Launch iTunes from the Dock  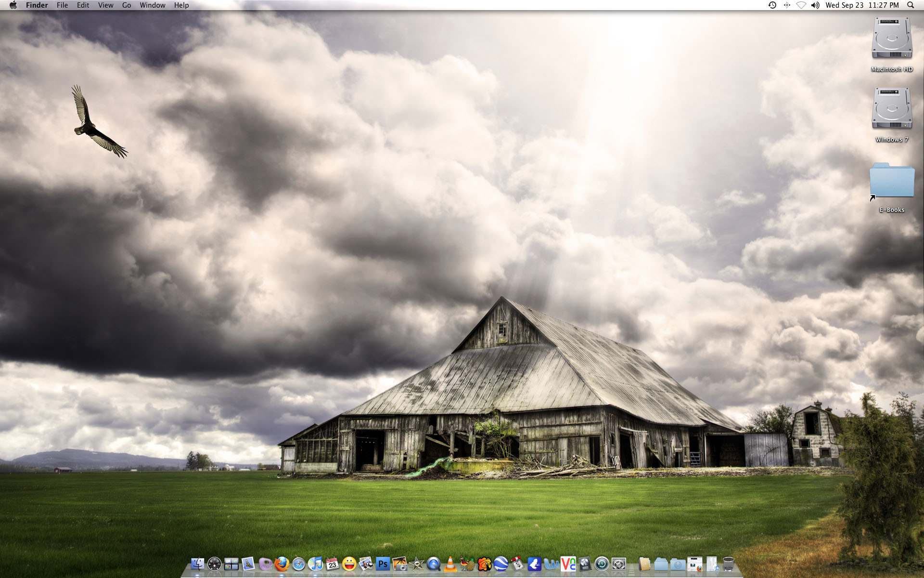[315, 564]
